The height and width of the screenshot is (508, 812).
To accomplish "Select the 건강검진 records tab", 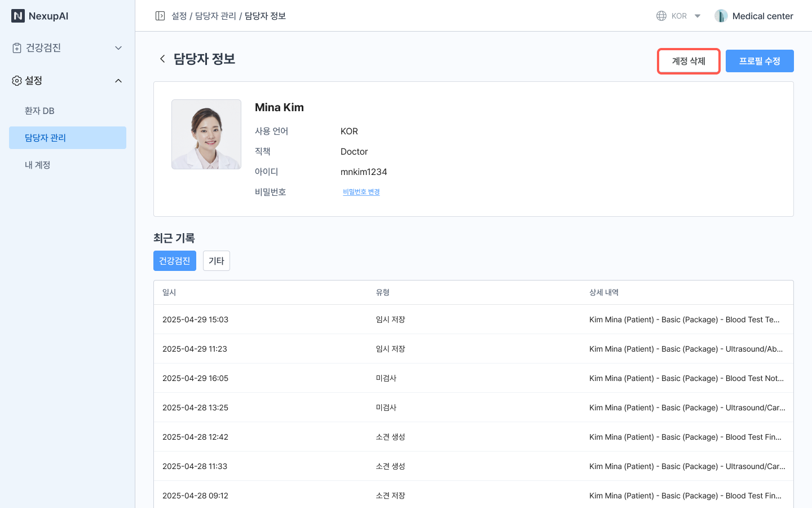I will tap(175, 261).
